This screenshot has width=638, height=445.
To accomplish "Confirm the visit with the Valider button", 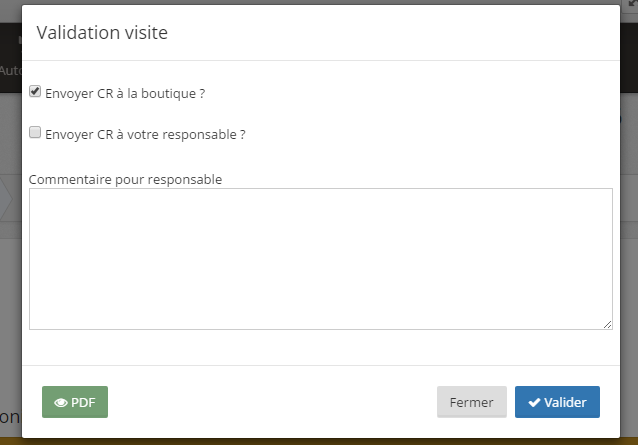I will click(557, 402).
